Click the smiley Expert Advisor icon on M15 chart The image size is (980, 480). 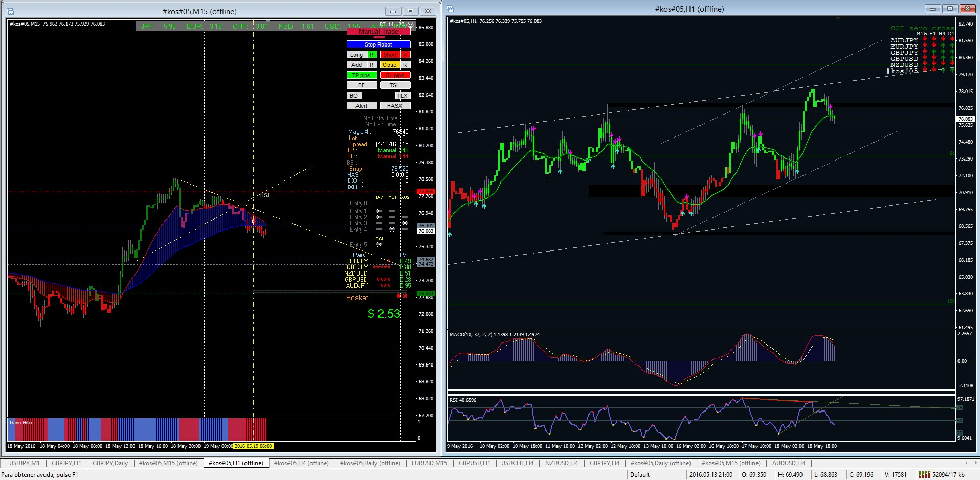pos(410,25)
